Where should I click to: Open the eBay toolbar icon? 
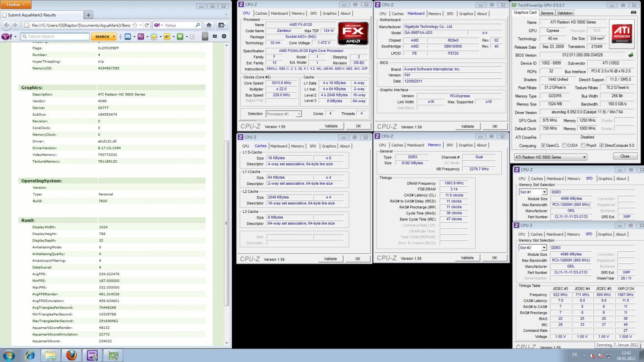[167, 36]
